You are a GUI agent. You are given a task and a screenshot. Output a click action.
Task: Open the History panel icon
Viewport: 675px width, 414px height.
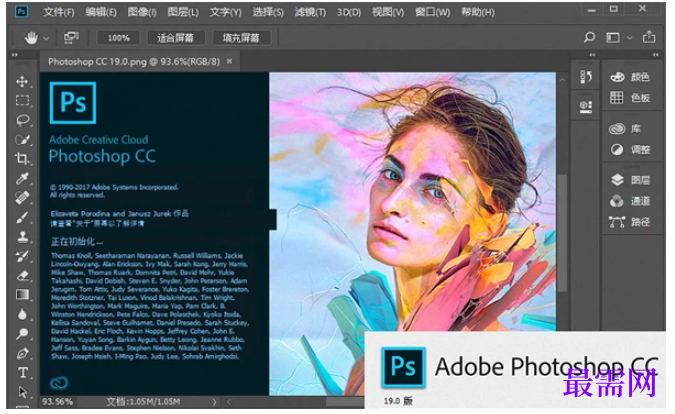586,77
